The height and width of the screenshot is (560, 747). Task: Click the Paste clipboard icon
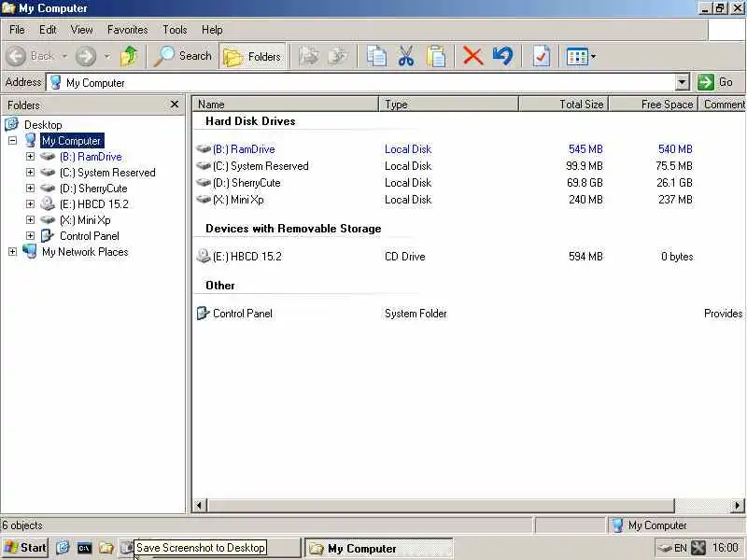click(x=436, y=56)
